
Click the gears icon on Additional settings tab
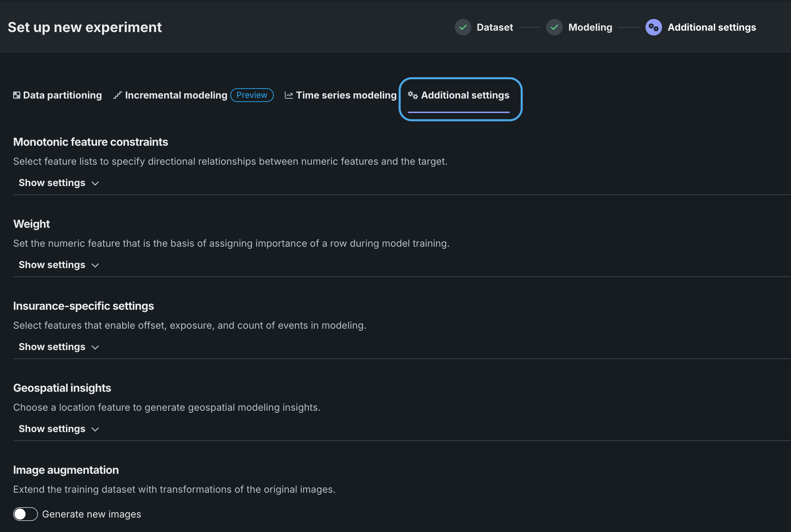tap(413, 95)
